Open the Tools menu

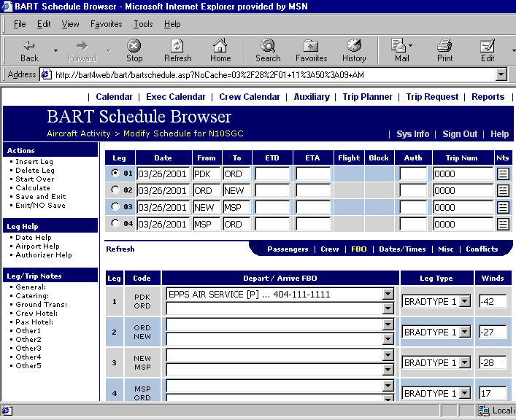tap(143, 24)
